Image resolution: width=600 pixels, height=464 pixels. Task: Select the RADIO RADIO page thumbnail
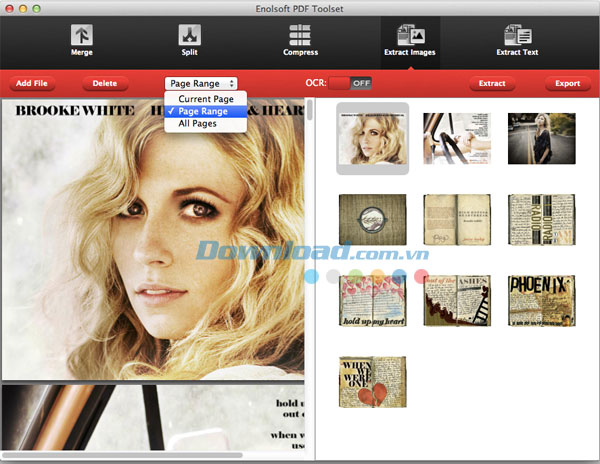pos(541,220)
